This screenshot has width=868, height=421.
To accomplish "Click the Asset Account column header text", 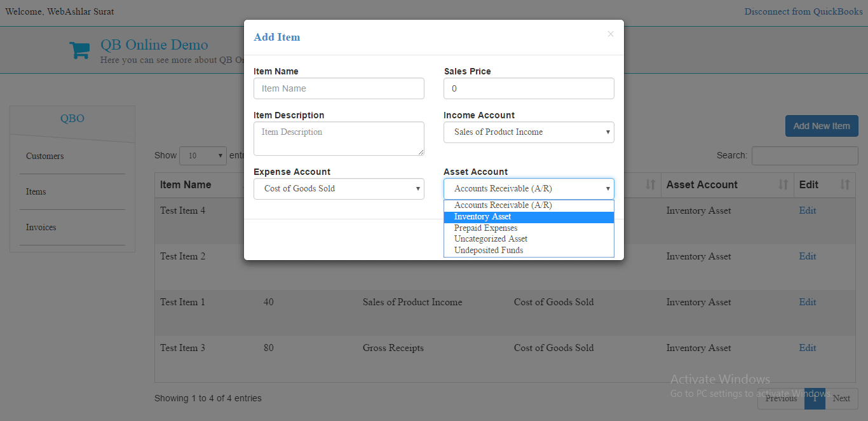I will click(x=702, y=184).
